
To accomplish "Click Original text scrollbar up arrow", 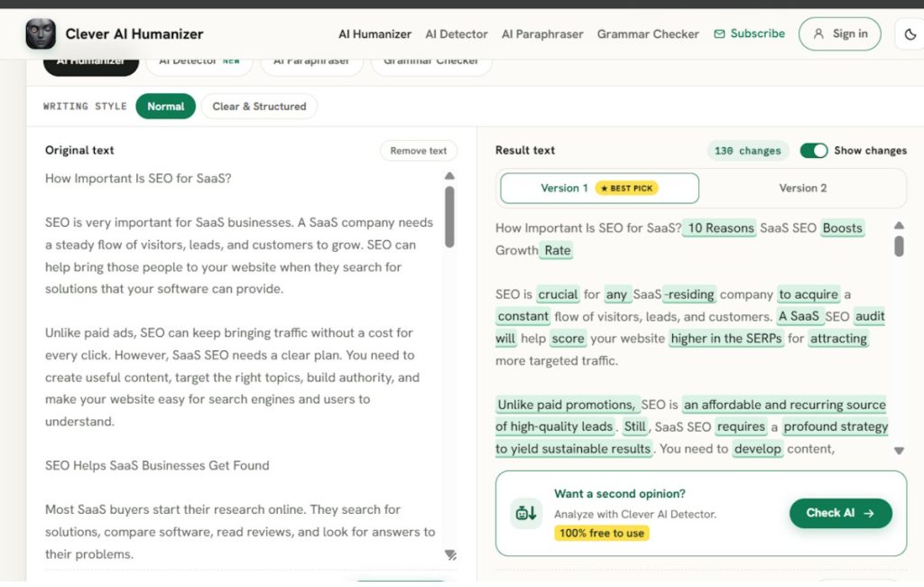I will click(449, 176).
